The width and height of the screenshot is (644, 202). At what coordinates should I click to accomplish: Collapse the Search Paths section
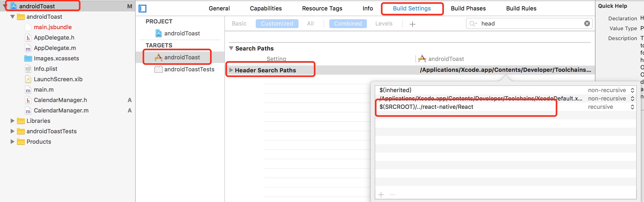tap(231, 48)
